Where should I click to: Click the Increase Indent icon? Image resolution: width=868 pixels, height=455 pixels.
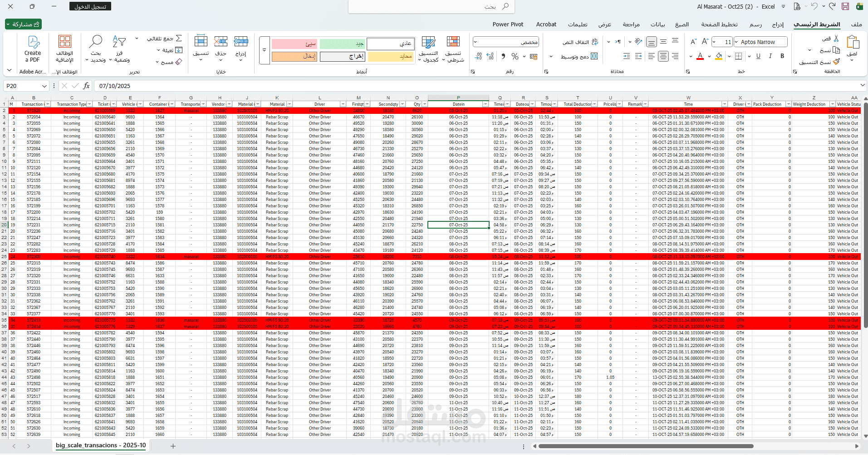point(627,56)
